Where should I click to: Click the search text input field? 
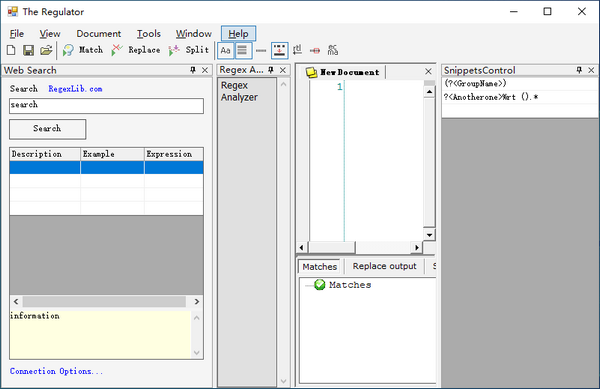(x=106, y=106)
